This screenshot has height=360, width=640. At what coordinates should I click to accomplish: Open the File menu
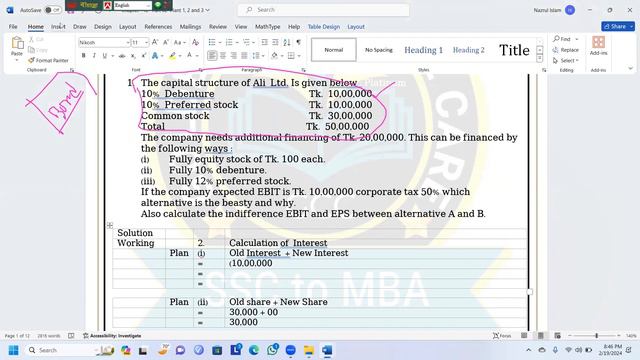point(13,27)
